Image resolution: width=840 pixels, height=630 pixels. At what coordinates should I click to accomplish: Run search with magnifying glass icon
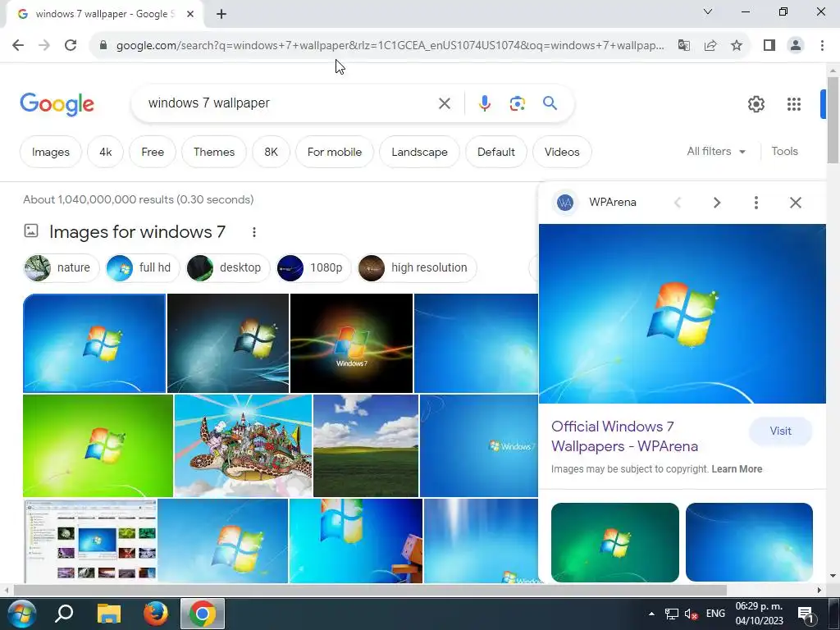pyautogui.click(x=550, y=103)
